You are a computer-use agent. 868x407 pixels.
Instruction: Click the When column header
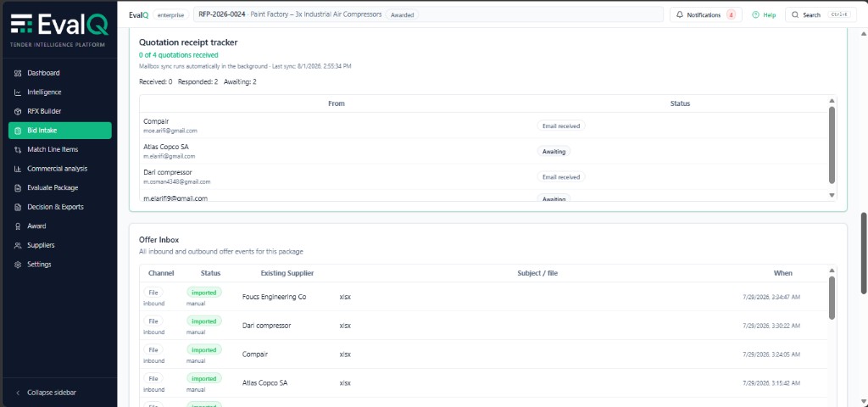[x=782, y=273]
